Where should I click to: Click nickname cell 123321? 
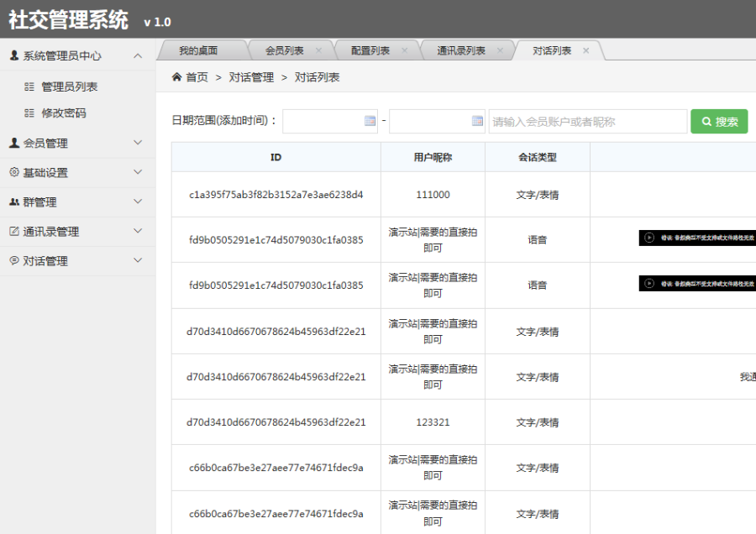click(x=433, y=422)
